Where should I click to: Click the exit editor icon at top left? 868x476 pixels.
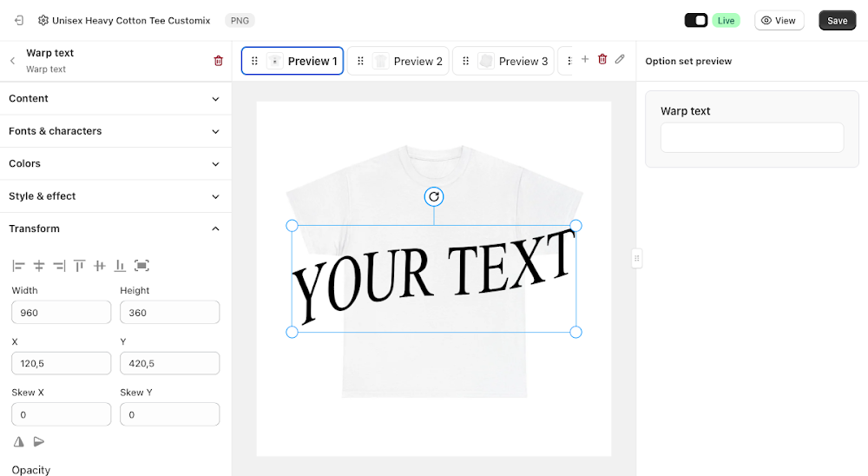(19, 21)
